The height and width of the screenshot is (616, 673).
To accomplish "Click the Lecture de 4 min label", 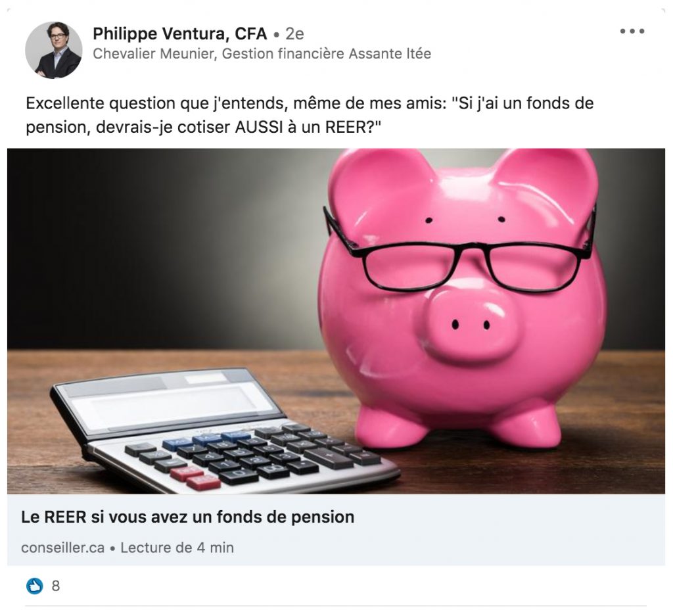I will [177, 548].
